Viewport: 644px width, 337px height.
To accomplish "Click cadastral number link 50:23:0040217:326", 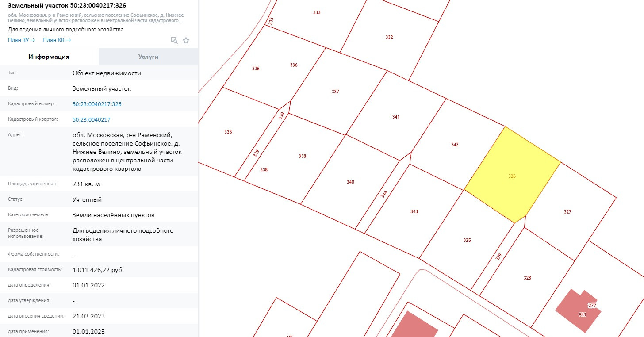I will click(x=97, y=104).
